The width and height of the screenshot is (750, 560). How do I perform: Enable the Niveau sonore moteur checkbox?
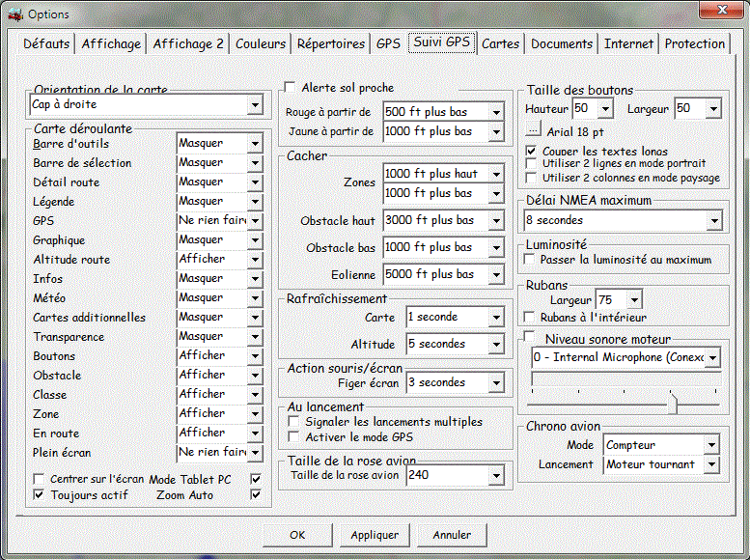point(530,336)
